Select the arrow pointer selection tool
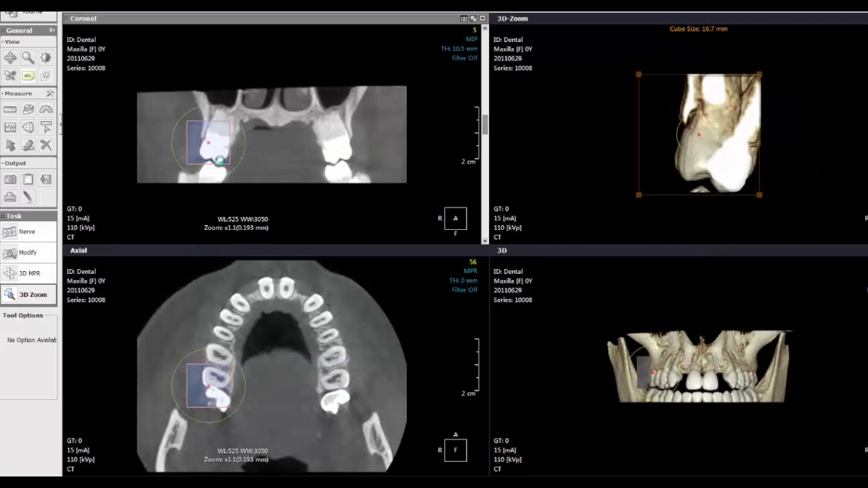Viewport: 868px width, 488px height. [10, 146]
